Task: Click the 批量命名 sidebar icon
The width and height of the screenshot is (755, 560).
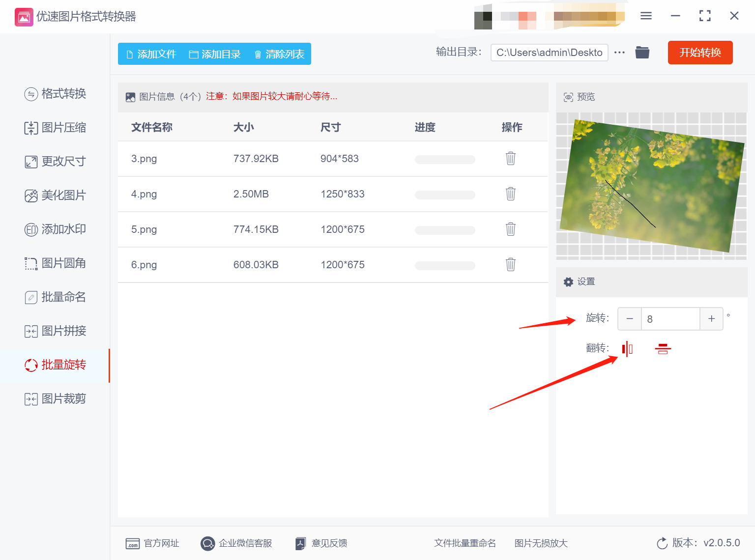Action: point(31,297)
